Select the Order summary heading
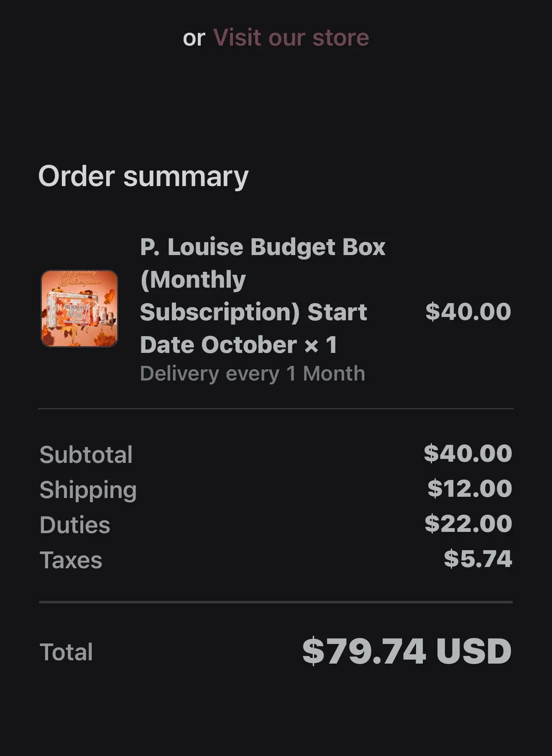This screenshot has width=552, height=756. coord(143,177)
